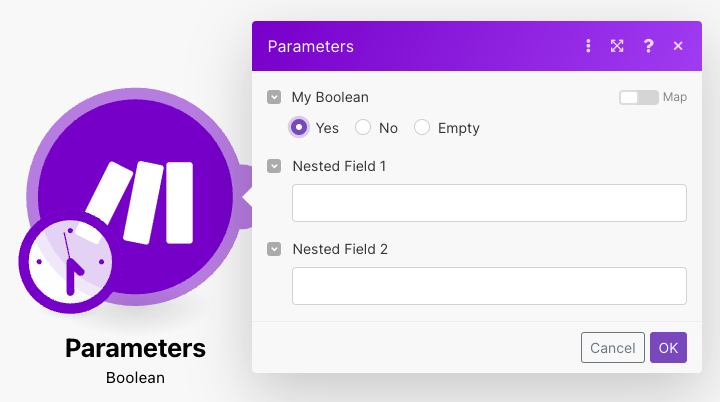Click into the Nested Field 2 input

pos(489,285)
